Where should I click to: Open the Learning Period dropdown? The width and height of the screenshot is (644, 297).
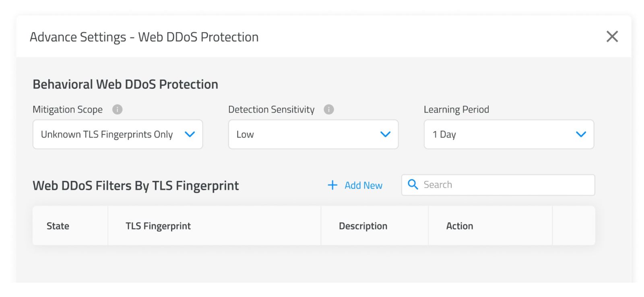[509, 134]
